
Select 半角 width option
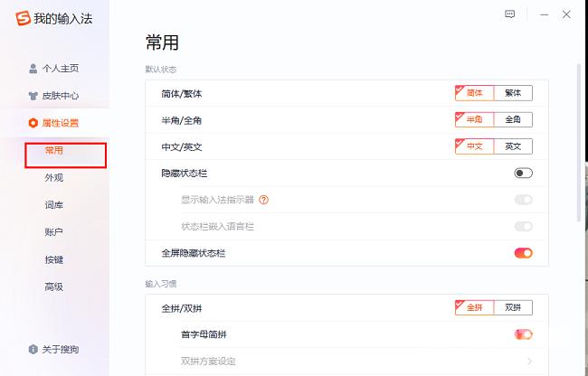(x=474, y=119)
